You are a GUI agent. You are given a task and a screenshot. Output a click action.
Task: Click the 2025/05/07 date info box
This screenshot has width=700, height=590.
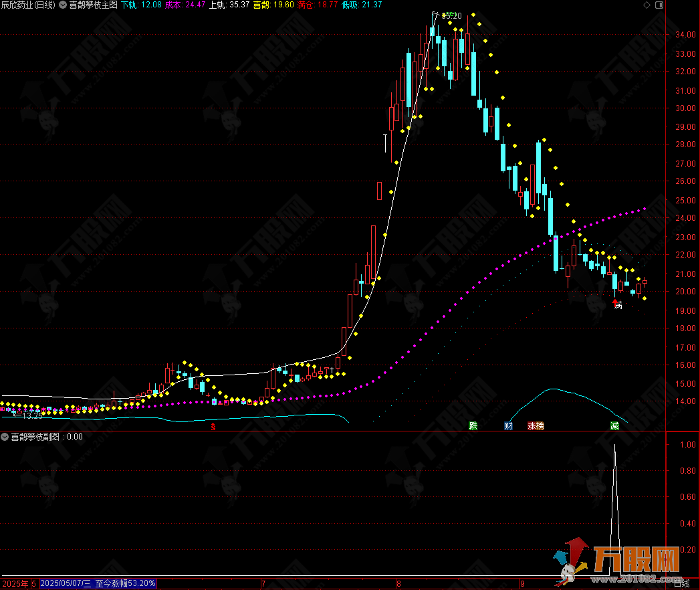(98, 583)
